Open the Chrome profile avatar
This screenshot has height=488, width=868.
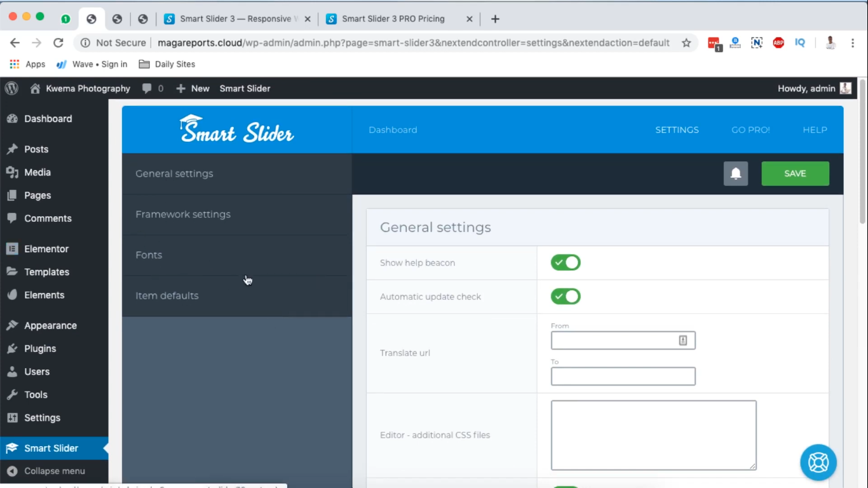coord(830,43)
